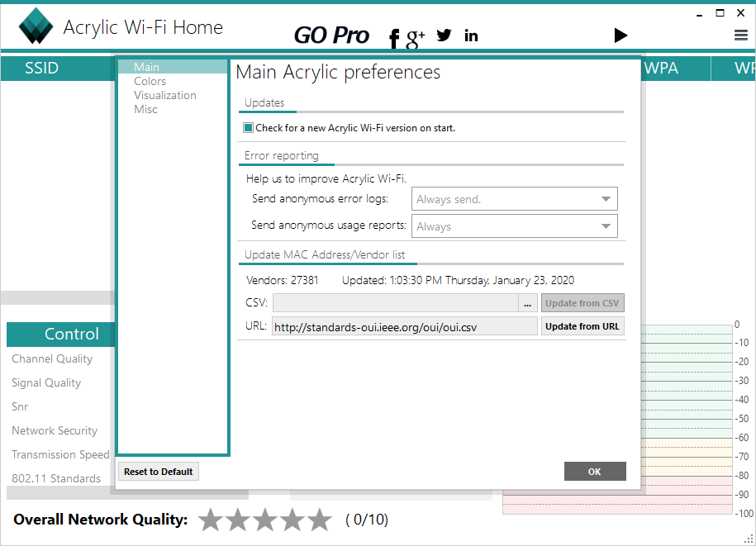Select the Colors preferences section

150,81
